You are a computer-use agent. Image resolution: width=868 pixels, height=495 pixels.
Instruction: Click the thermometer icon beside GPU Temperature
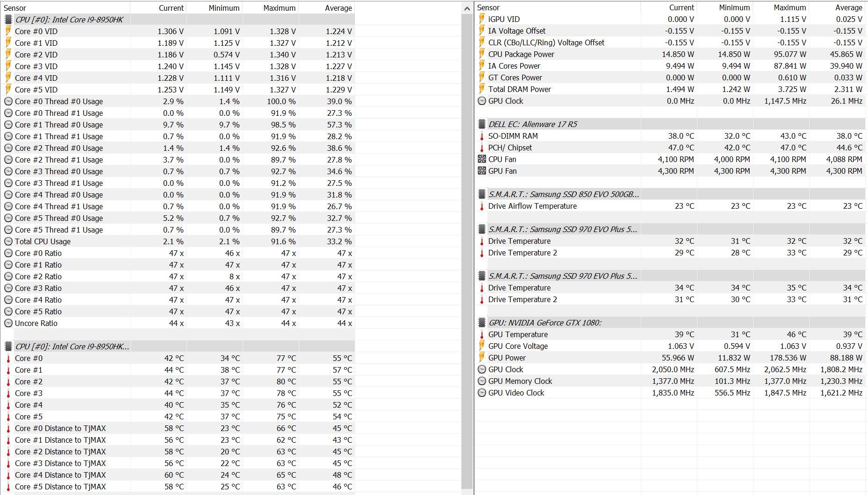[x=482, y=334]
